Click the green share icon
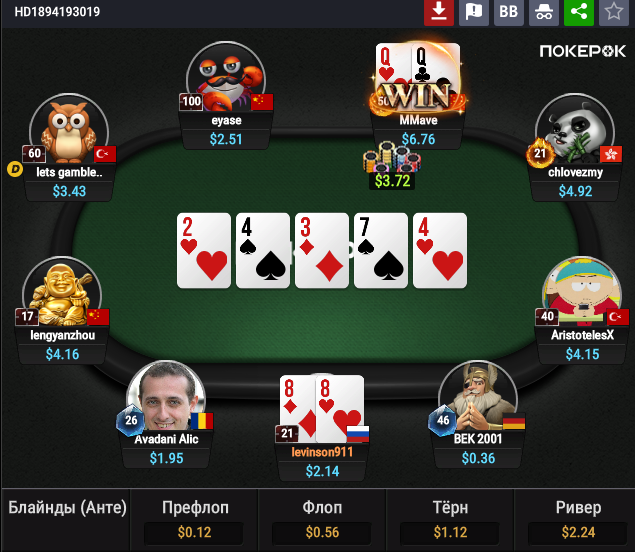Viewport: 635px width, 552px height. click(x=579, y=11)
